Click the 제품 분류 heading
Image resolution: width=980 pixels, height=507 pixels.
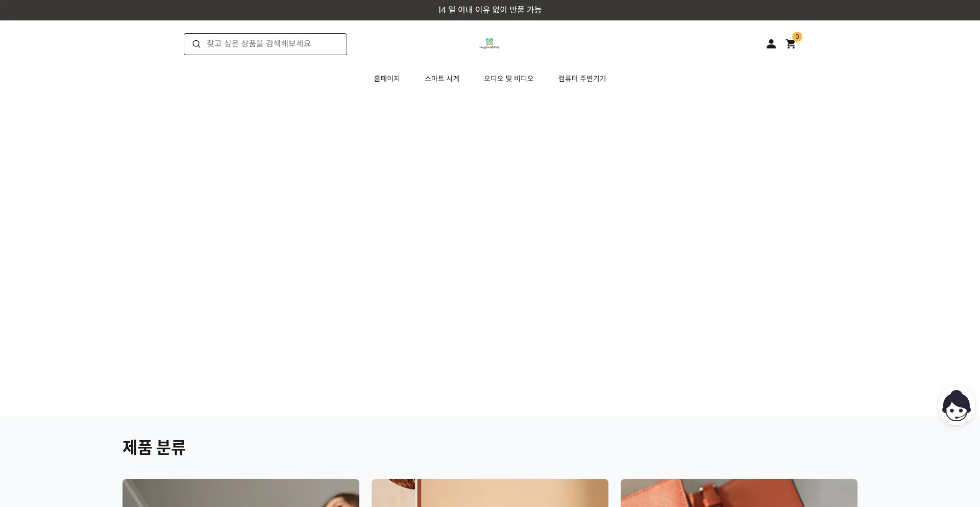click(x=154, y=447)
